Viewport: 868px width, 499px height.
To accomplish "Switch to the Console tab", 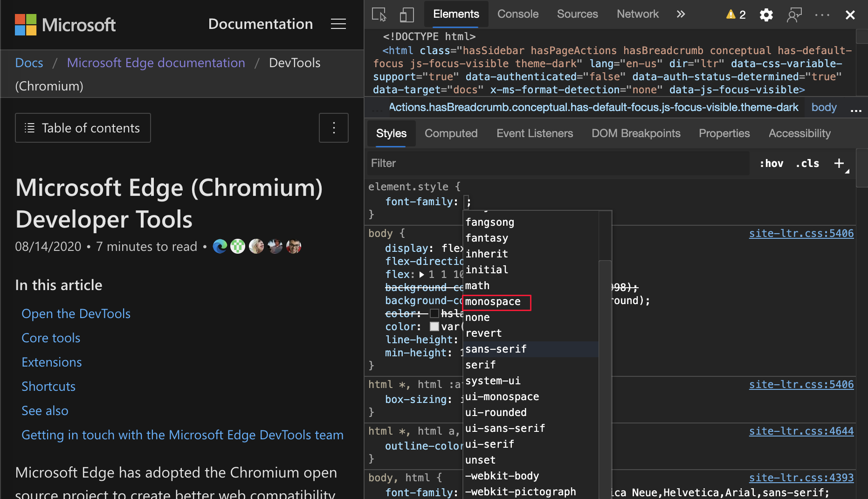I will pos(517,14).
